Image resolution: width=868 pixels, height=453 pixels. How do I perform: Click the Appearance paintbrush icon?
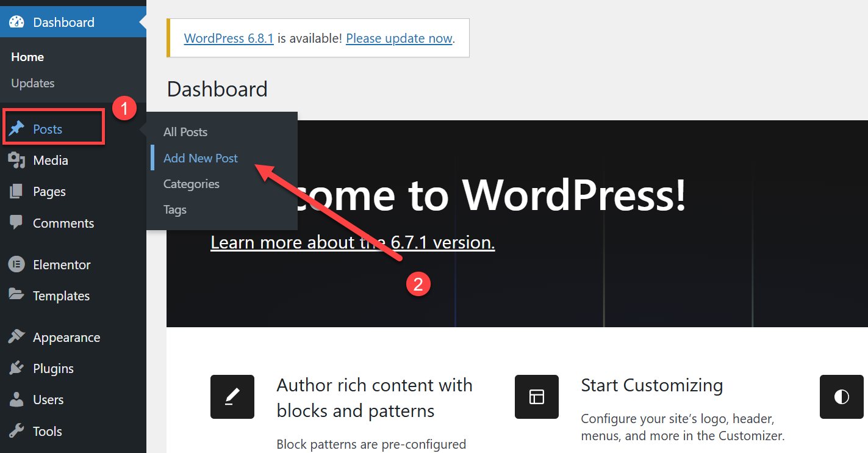tap(16, 337)
